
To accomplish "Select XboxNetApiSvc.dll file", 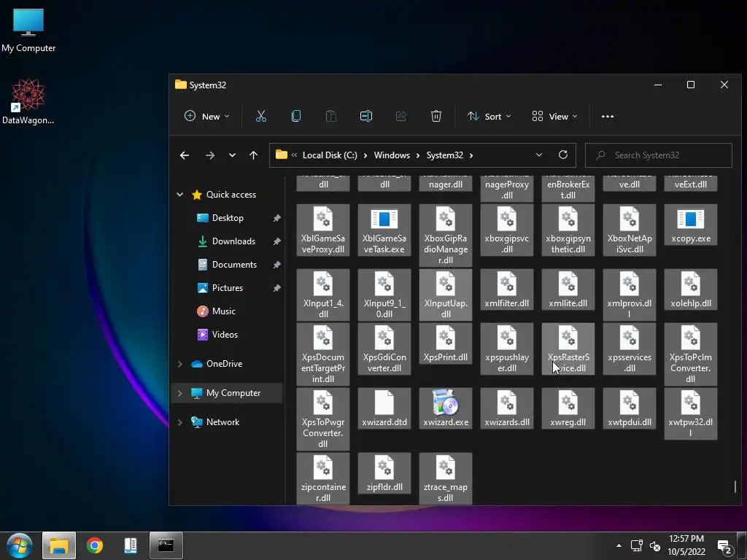I will coord(630,230).
